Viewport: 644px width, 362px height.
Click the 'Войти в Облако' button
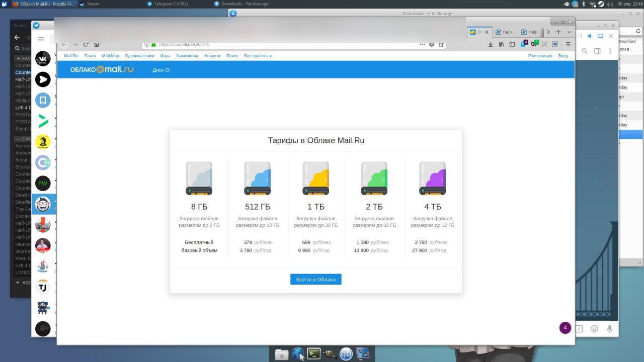(x=316, y=280)
